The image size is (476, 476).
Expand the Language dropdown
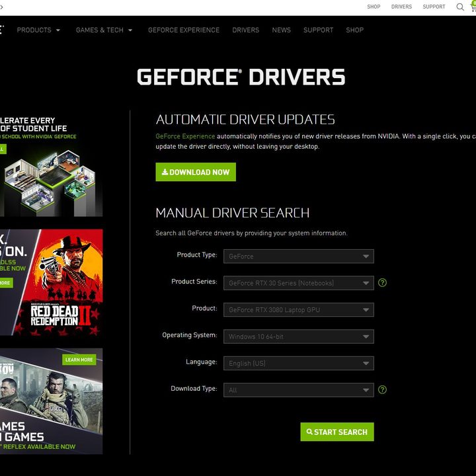(x=298, y=363)
